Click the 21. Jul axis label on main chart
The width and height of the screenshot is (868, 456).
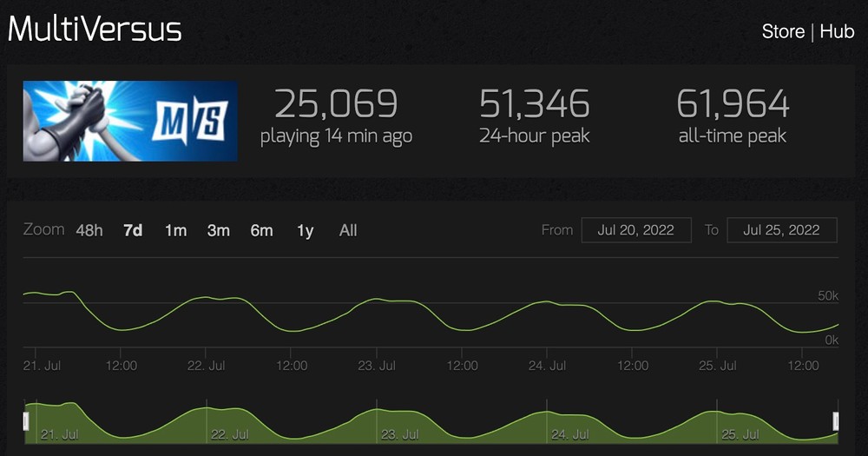coord(42,366)
